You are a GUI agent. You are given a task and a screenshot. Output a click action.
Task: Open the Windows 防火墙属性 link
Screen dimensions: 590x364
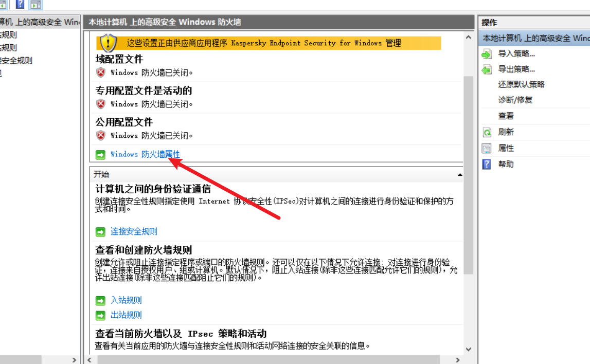point(145,154)
